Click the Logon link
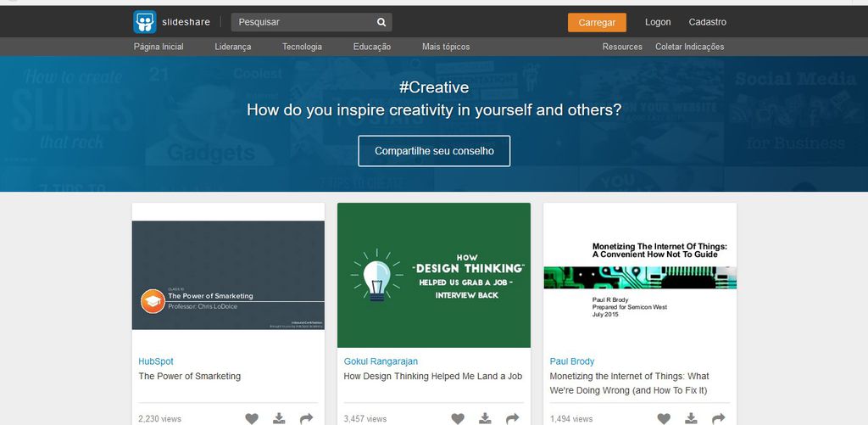 (658, 22)
